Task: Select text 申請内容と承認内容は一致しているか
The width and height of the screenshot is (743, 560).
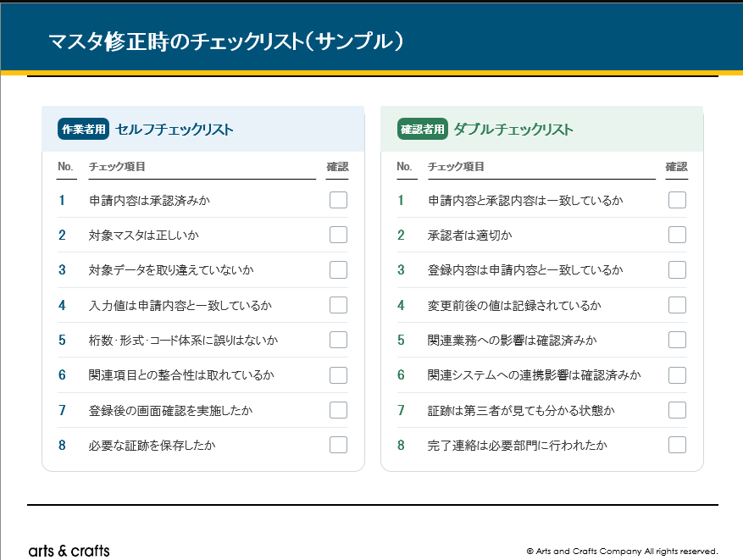Action: point(525,201)
